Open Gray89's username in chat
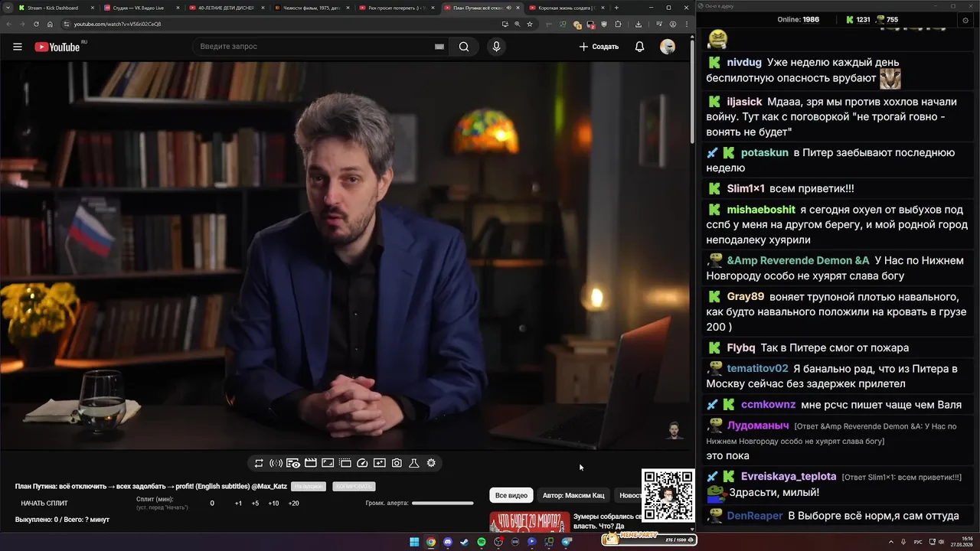 click(x=746, y=296)
